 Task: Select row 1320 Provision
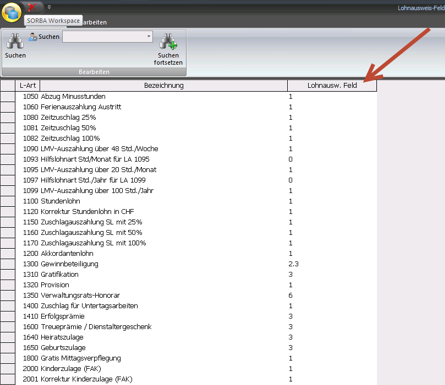196,285
